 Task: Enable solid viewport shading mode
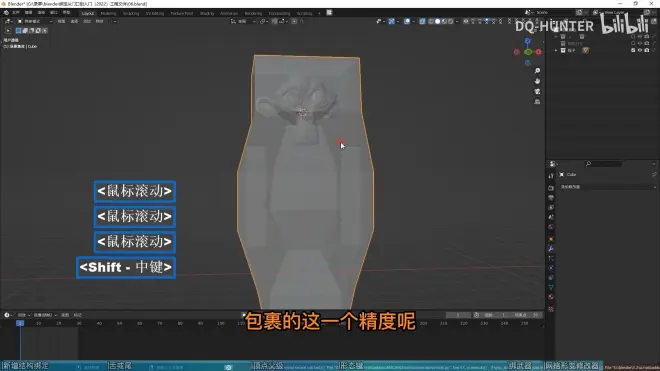click(x=437, y=21)
